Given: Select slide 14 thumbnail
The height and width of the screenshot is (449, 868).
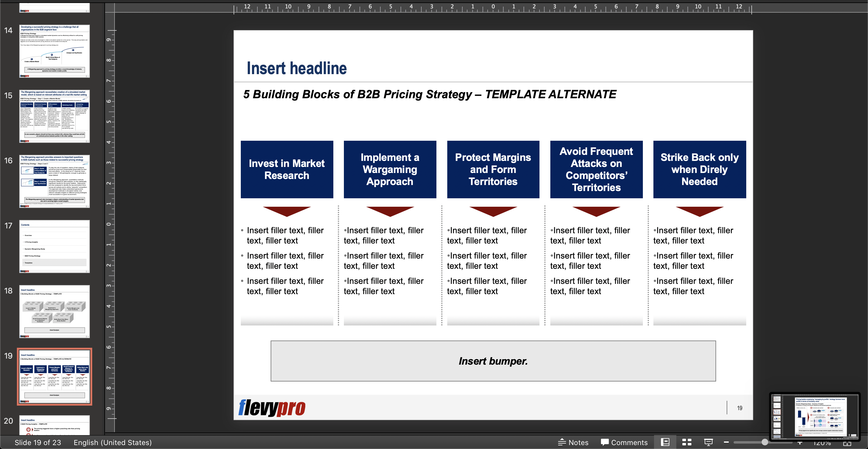Looking at the screenshot, I should click(x=54, y=51).
